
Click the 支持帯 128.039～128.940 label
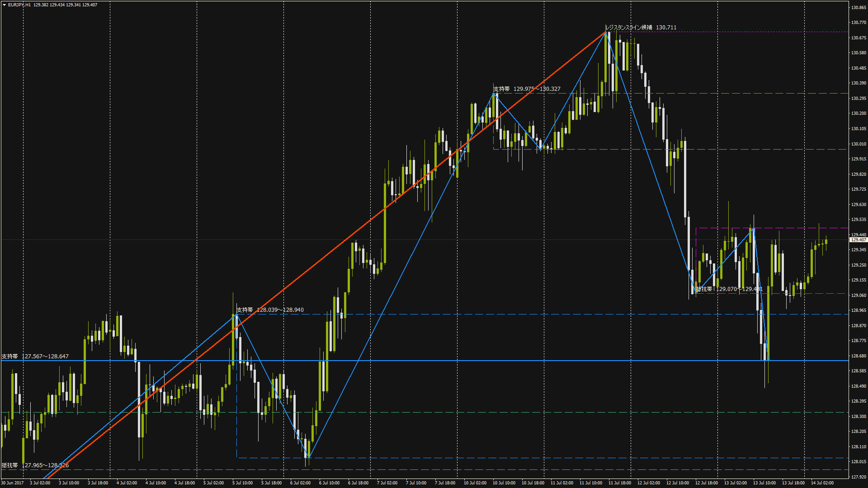(270, 310)
